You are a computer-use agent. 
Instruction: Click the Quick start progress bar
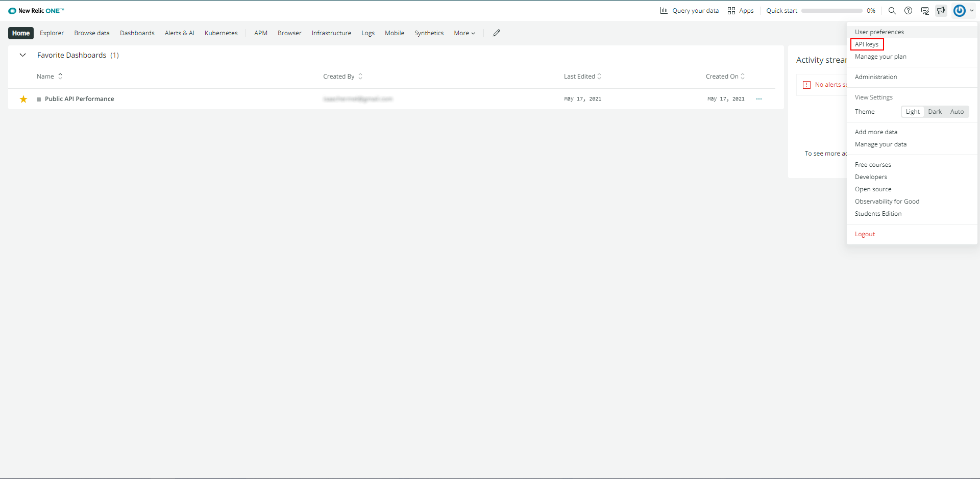click(x=831, y=11)
